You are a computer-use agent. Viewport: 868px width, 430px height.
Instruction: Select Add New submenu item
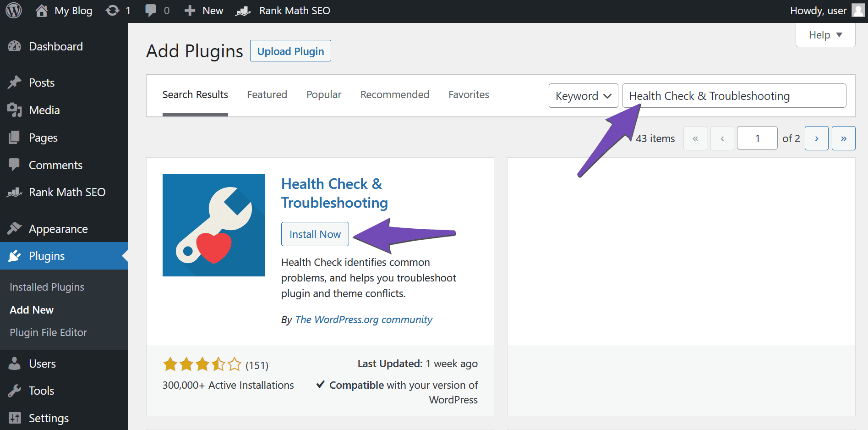(x=32, y=310)
